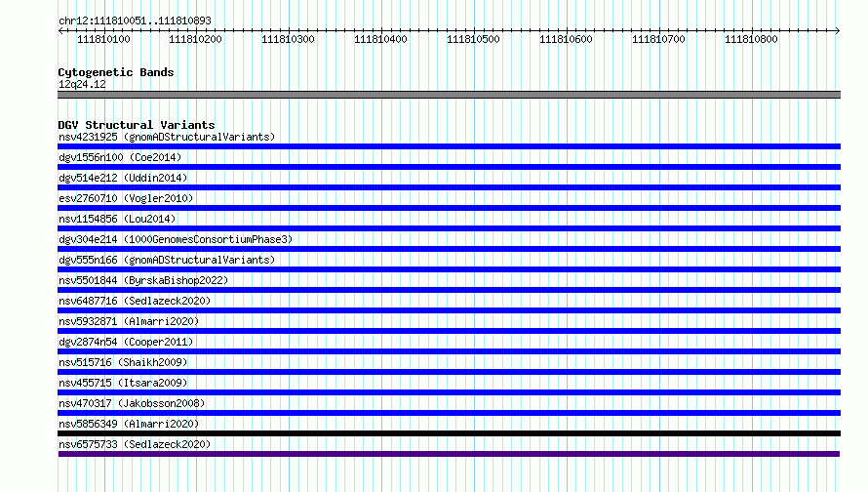
Task: Click the chr12:111810051..111810893 region label
Action: (x=135, y=21)
